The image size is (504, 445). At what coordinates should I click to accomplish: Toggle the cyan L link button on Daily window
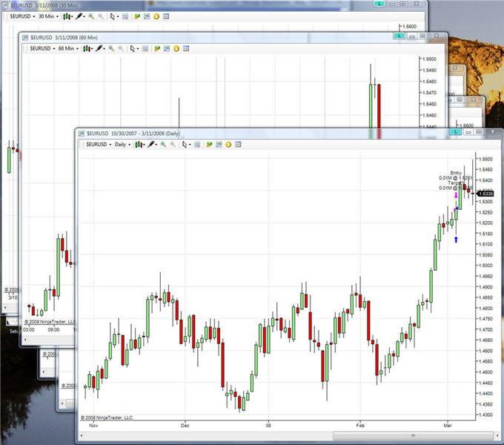point(455,132)
